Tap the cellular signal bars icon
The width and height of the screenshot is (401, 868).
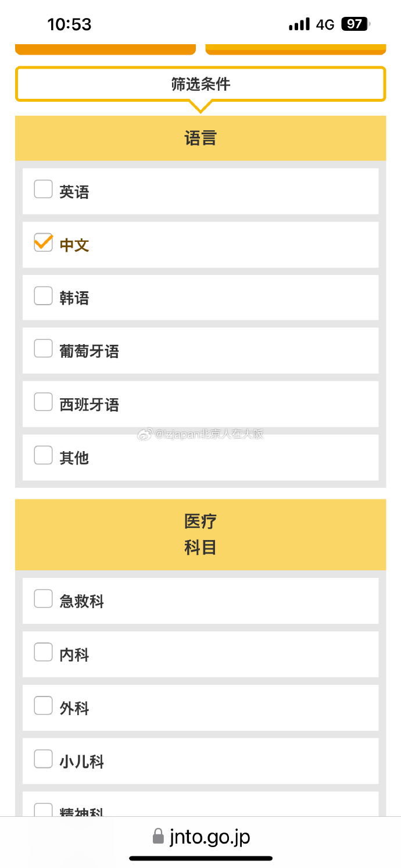pos(299,24)
